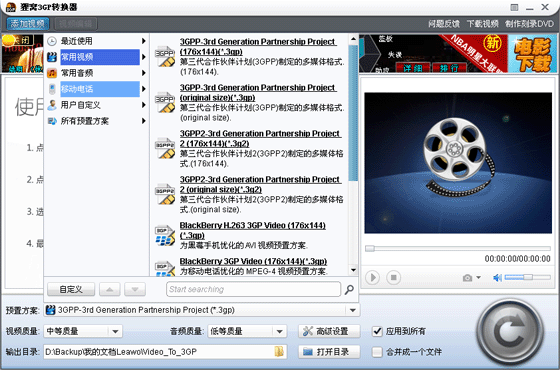This screenshot has width=560, height=370.
Task: Click the icon beside 所有预置方案
Action: (x=52, y=121)
